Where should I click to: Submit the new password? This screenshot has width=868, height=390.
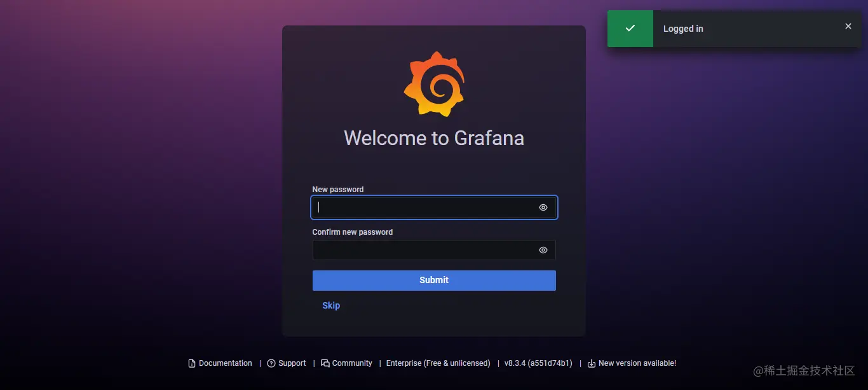(434, 281)
